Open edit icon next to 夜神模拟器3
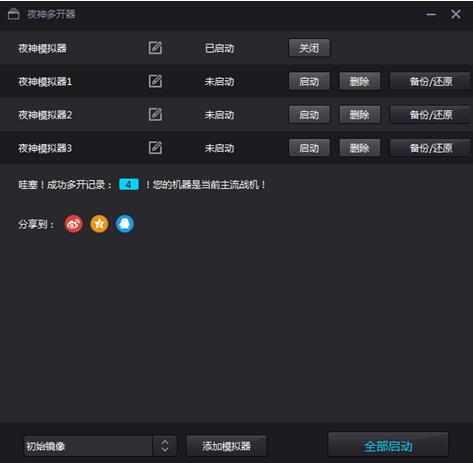The image size is (473, 463). [x=155, y=148]
